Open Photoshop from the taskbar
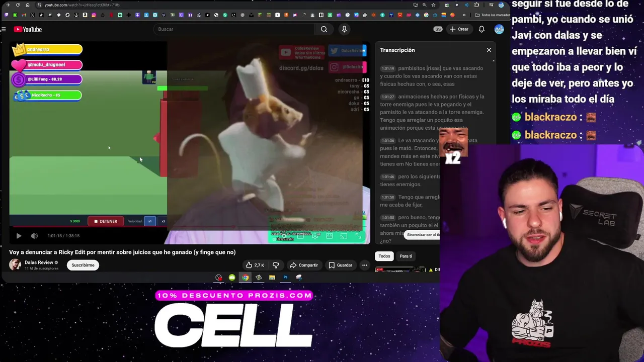This screenshot has width=644, height=362. tap(285, 278)
